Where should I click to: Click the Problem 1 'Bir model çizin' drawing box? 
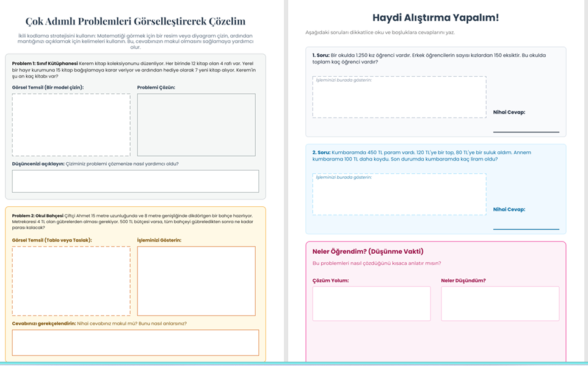[71, 124]
